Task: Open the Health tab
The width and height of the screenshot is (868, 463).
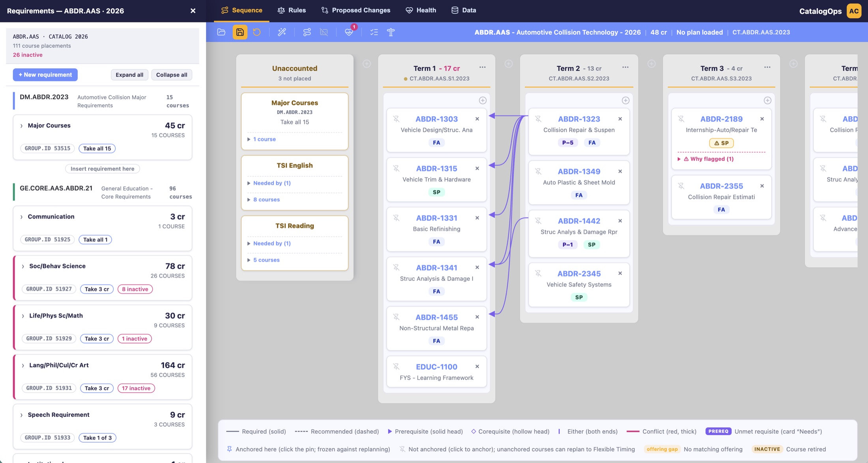Action: click(421, 10)
